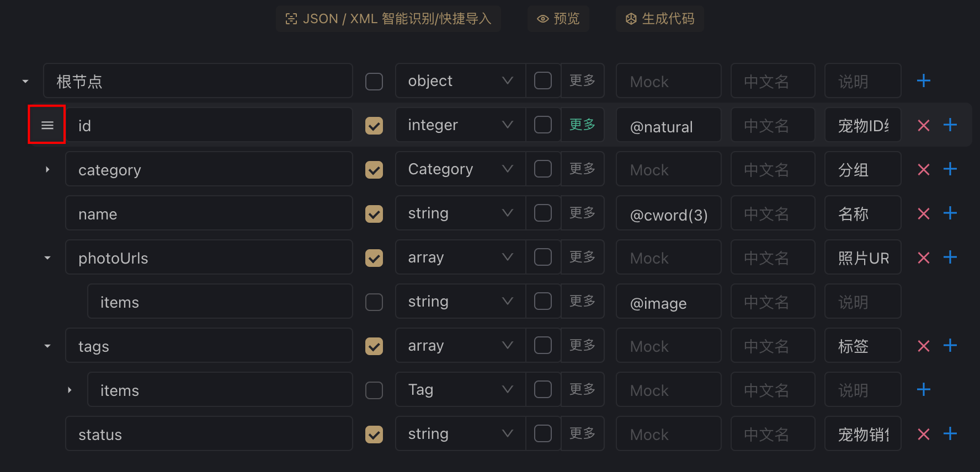Add a field under tags items row
The image size is (980, 472).
pos(924,389)
